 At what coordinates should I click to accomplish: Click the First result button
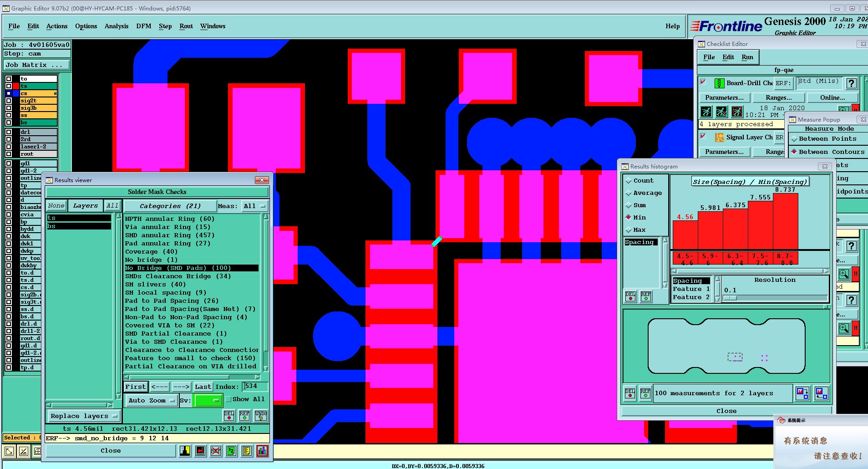(136, 387)
